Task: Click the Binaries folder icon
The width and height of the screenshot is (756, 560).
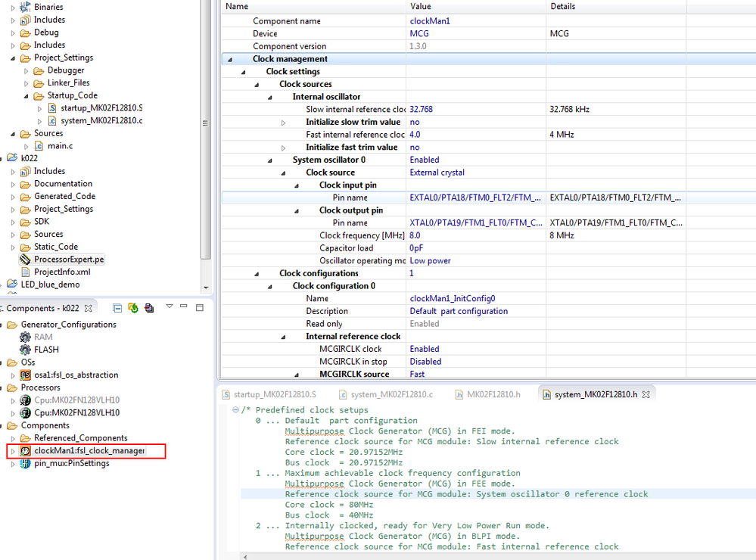Action: 25,8
